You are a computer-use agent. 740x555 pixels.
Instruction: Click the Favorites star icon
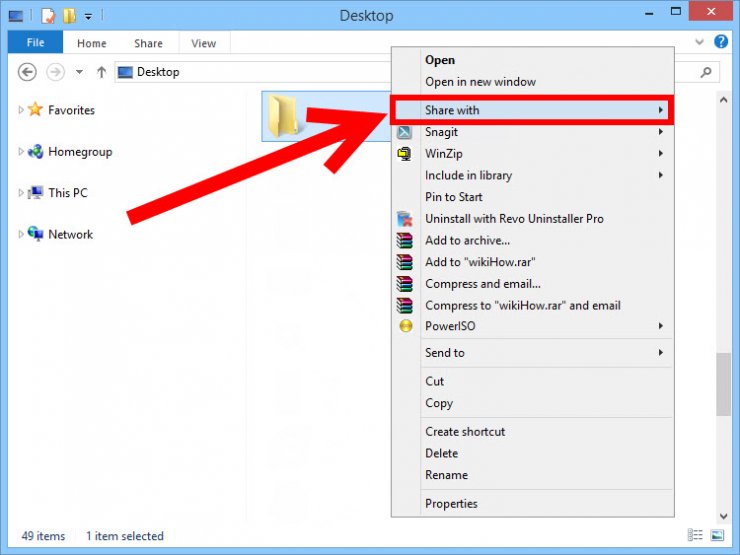point(35,109)
